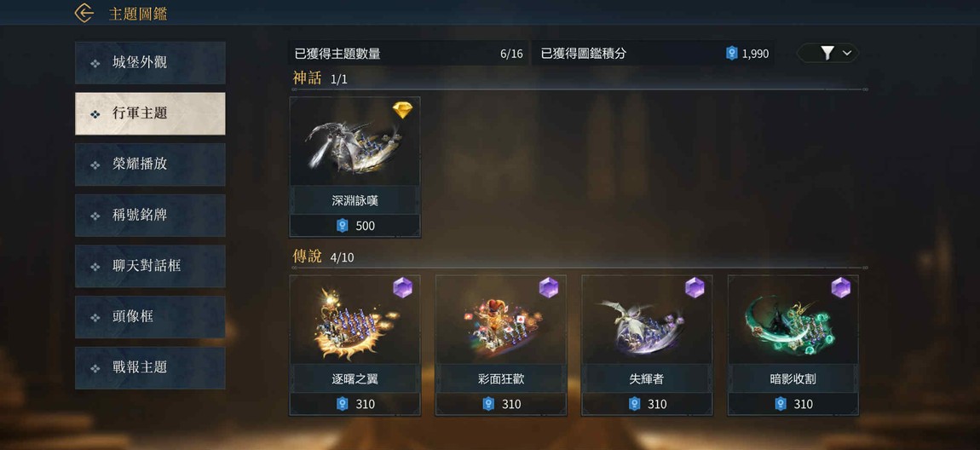Go back using the arrow icon
The height and width of the screenshot is (450, 980).
pos(84,13)
